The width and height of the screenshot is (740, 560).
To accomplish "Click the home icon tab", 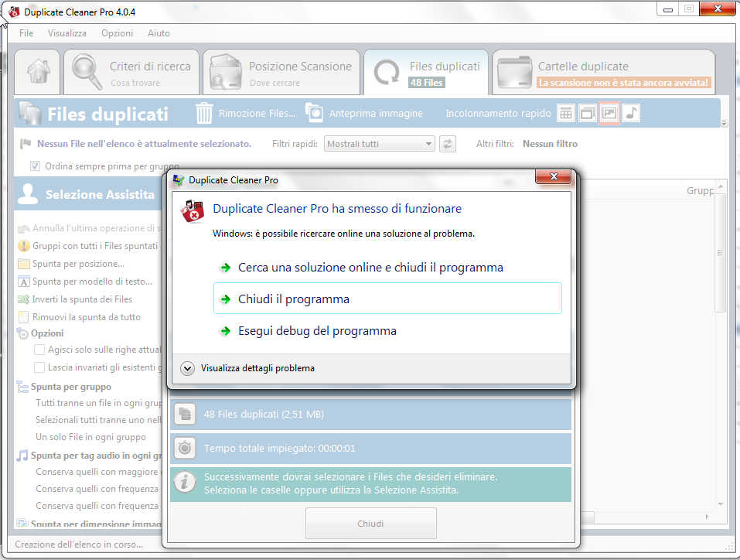I will [x=38, y=73].
